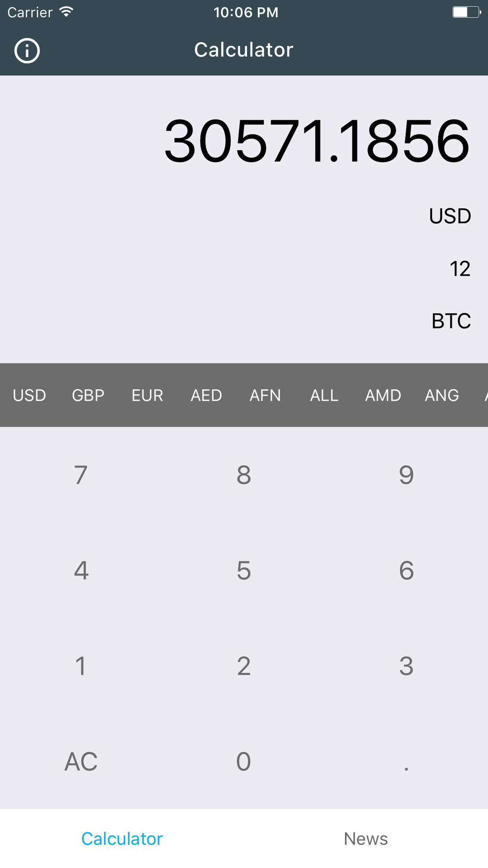Select AFN currency
The height and width of the screenshot is (868, 488).
pos(265,395)
